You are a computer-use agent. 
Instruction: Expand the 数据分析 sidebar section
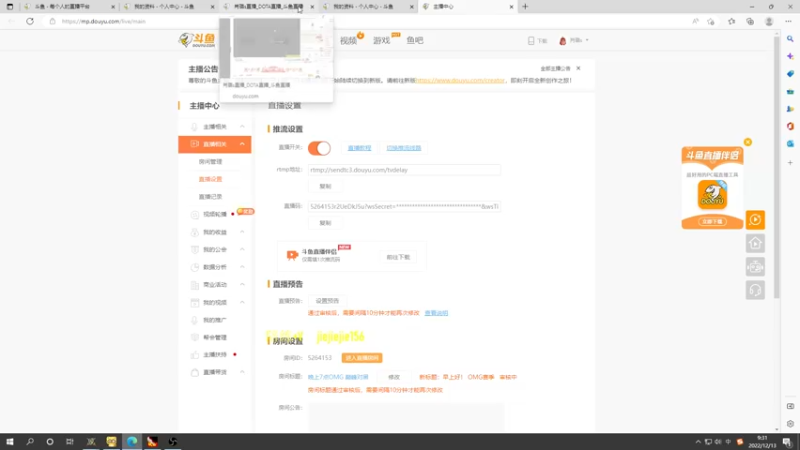(242, 267)
